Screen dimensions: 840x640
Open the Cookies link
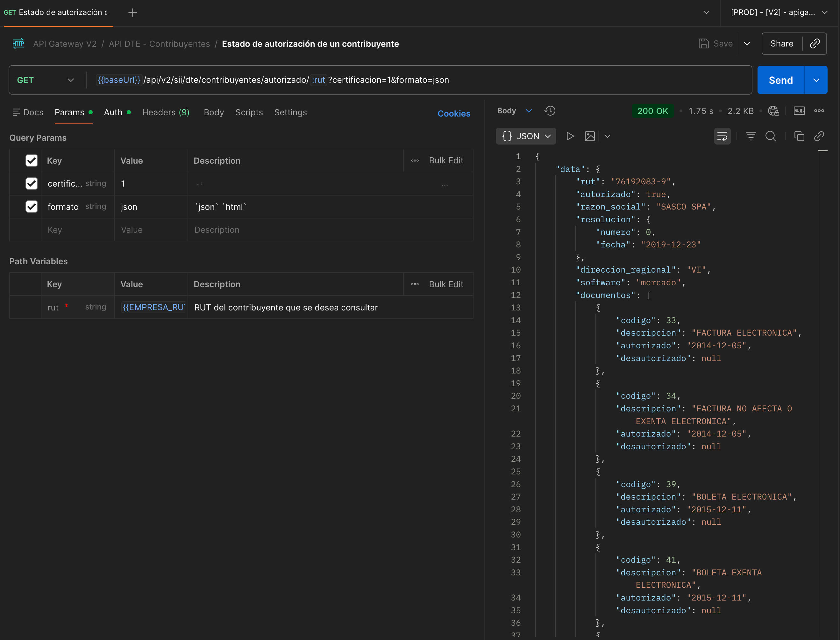[x=453, y=114]
